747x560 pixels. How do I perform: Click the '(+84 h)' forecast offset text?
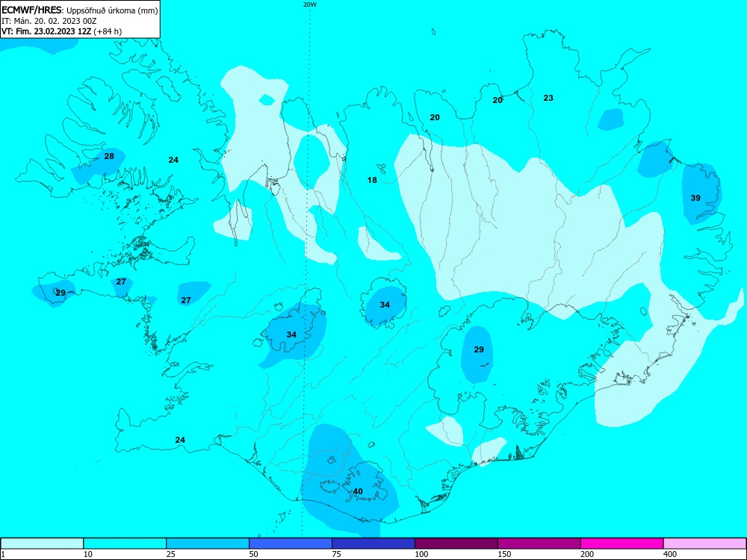click(107, 31)
